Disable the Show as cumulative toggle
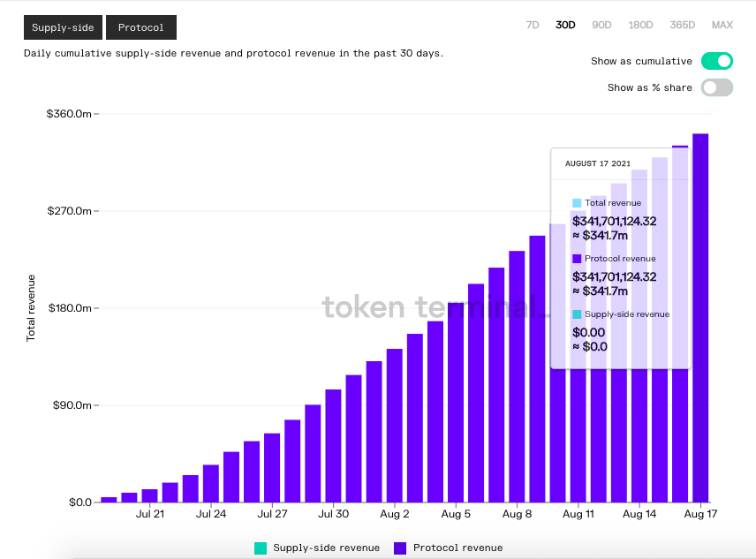The width and height of the screenshot is (756, 559). tap(716, 61)
